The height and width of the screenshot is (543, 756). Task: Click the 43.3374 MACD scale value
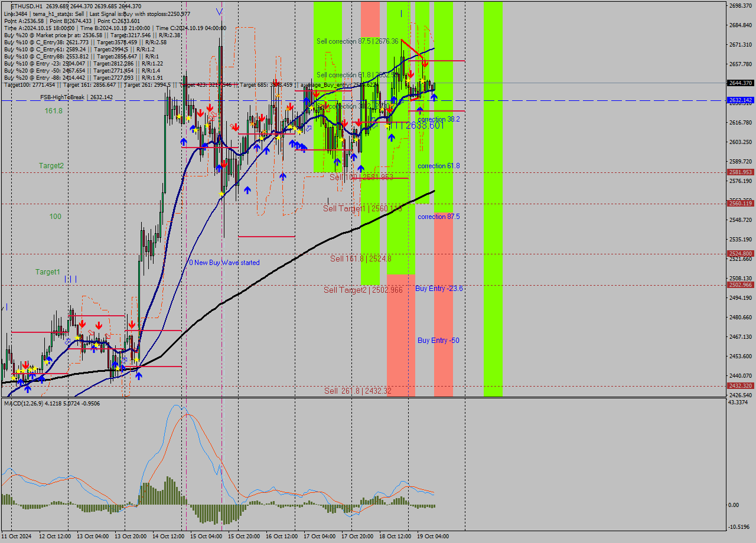[738, 403]
